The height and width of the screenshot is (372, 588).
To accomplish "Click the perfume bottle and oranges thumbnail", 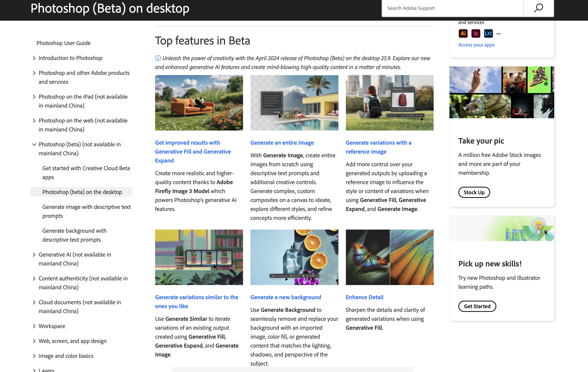I will coord(294,257).
